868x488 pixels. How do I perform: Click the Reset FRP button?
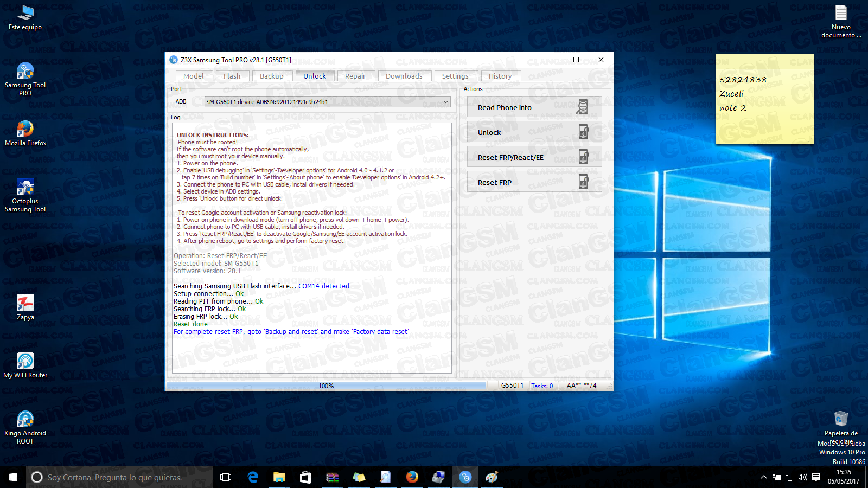click(x=534, y=182)
